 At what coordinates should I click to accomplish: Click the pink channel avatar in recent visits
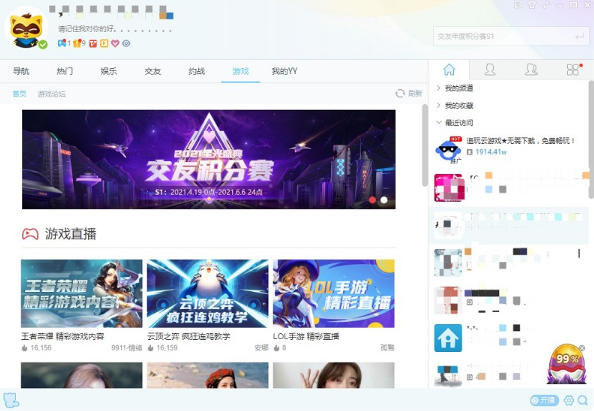pyautogui.click(x=449, y=188)
